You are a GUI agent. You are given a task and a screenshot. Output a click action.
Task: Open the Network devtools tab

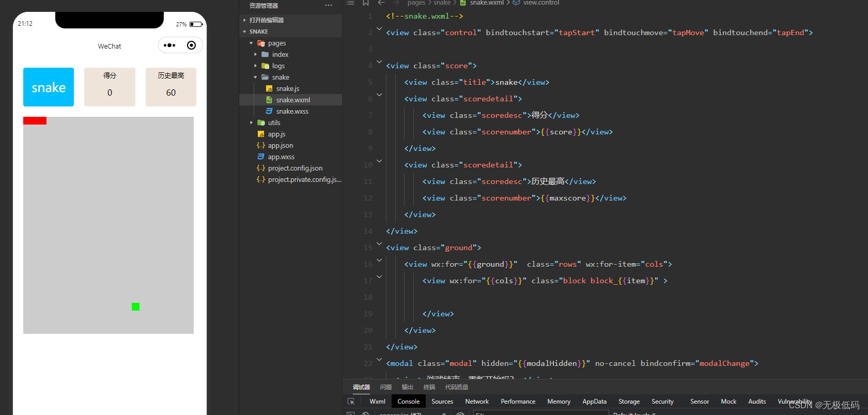pyautogui.click(x=477, y=402)
